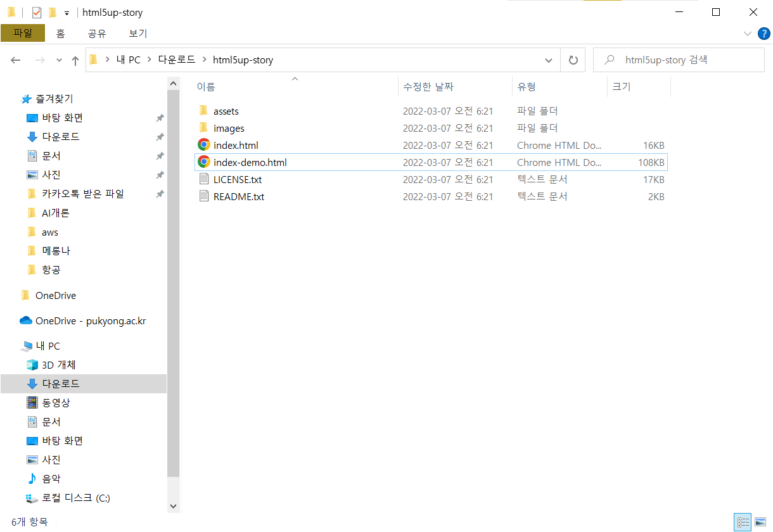Switch to the 공유 ribbon tab
The height and width of the screenshot is (532, 773).
(97, 34)
